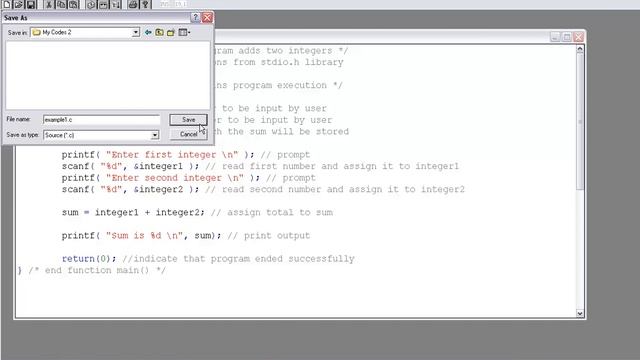Click the 'return(0);' statement
The width and height of the screenshot is (640, 360).
pos(89,259)
